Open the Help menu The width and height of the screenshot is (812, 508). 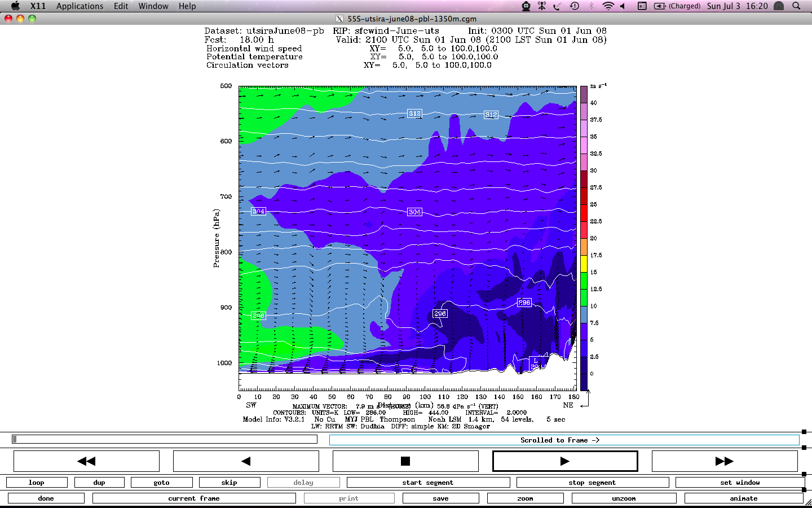tap(187, 6)
